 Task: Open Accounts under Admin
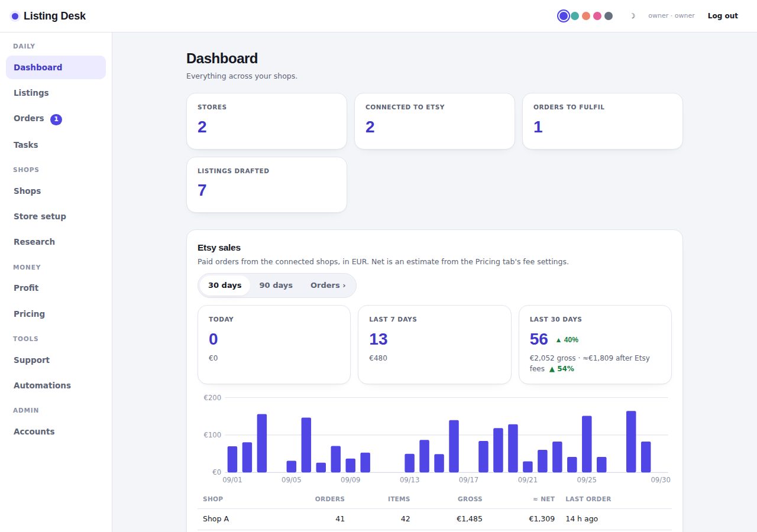pyautogui.click(x=56, y=432)
